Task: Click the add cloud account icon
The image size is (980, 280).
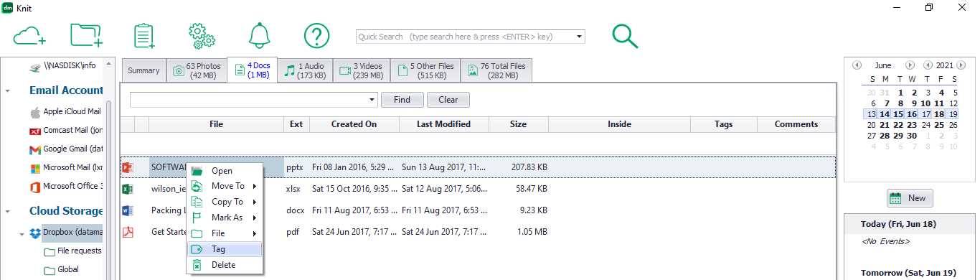Action: tap(30, 35)
